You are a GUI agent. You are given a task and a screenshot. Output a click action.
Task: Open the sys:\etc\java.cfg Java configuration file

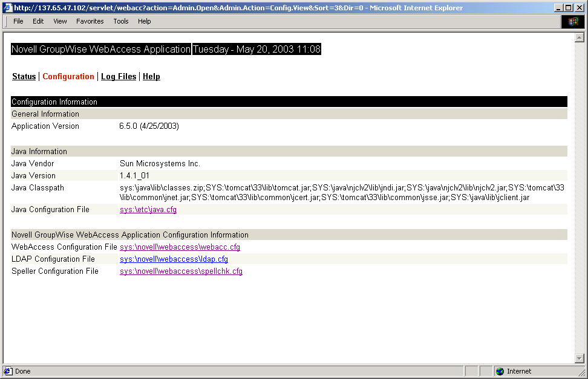(148, 210)
